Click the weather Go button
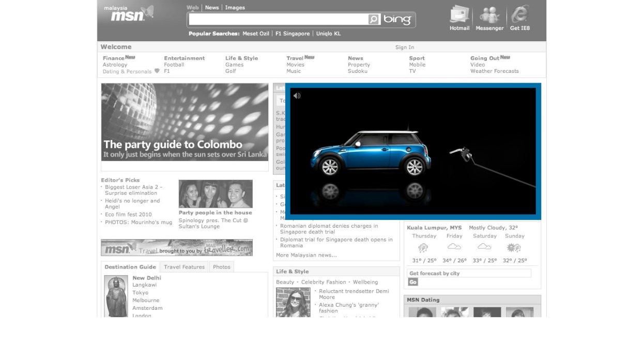The width and height of the screenshot is (644, 362). 413,282
